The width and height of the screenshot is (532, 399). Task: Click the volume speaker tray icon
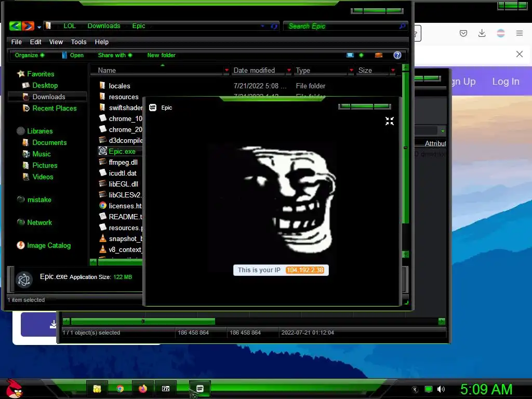[x=441, y=389]
